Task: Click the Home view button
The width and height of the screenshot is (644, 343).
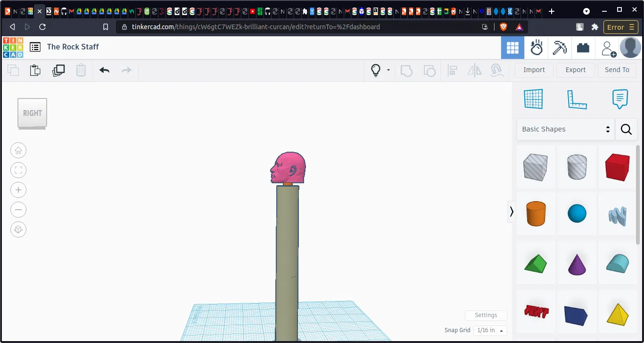Action: pos(18,151)
